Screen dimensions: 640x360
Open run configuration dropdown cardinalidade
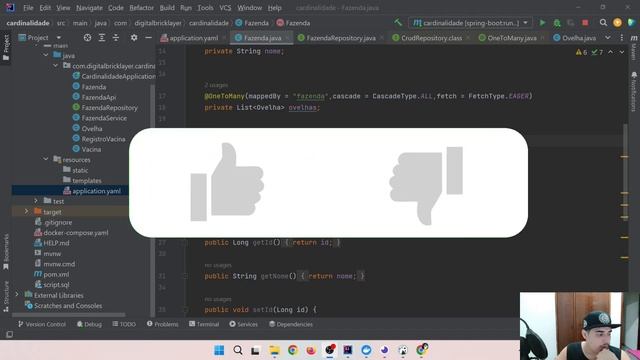click(470, 23)
